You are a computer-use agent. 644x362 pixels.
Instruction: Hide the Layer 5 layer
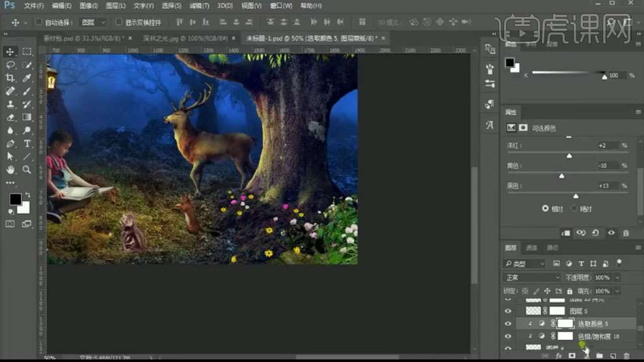click(x=508, y=311)
